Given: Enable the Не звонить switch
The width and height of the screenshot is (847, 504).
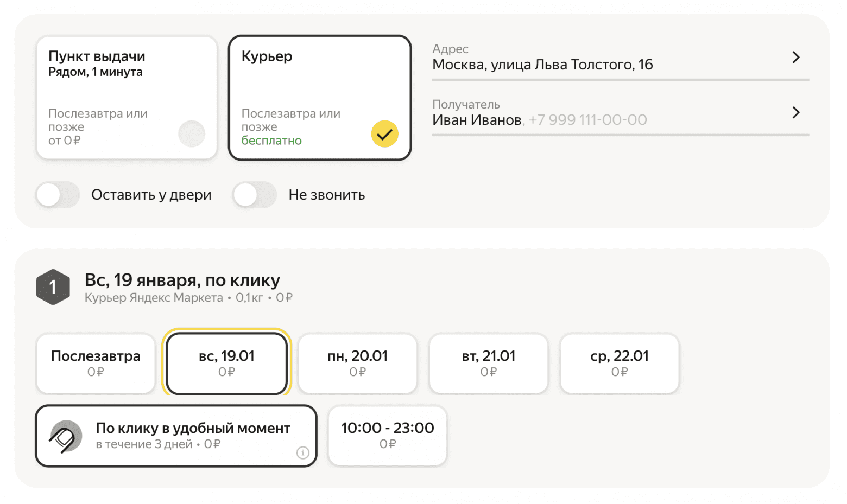Looking at the screenshot, I should 255,195.
